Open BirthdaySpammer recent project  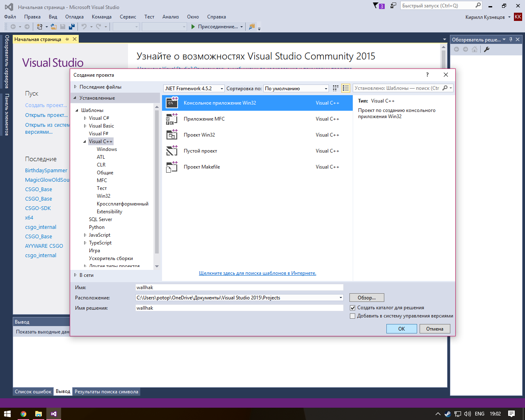click(46, 170)
